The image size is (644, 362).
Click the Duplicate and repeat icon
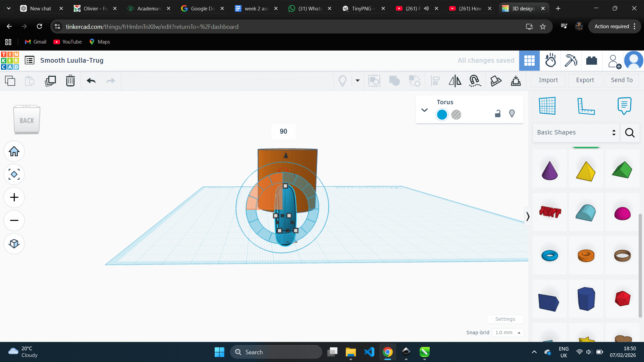pos(50,81)
